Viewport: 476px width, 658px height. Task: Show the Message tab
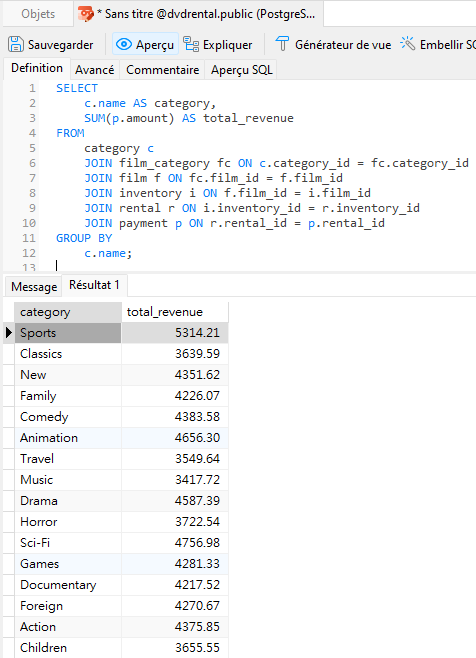tap(34, 287)
